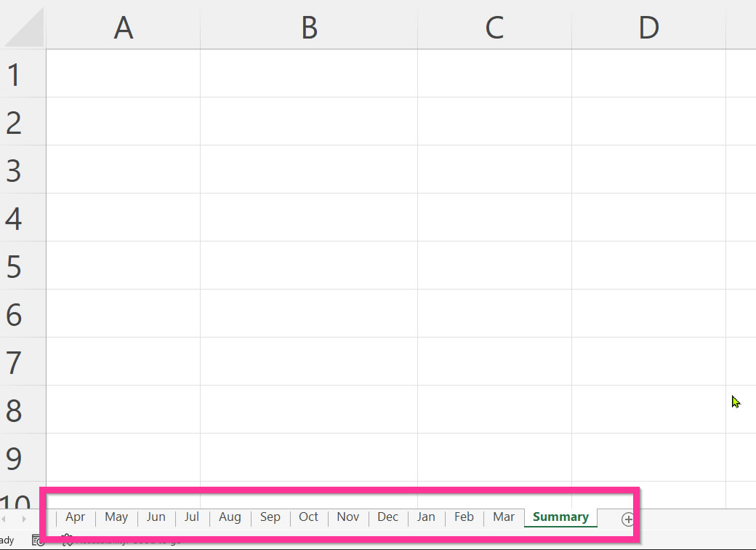Image resolution: width=756 pixels, height=550 pixels.
Task: Select the Jun worksheet tab
Action: click(156, 517)
